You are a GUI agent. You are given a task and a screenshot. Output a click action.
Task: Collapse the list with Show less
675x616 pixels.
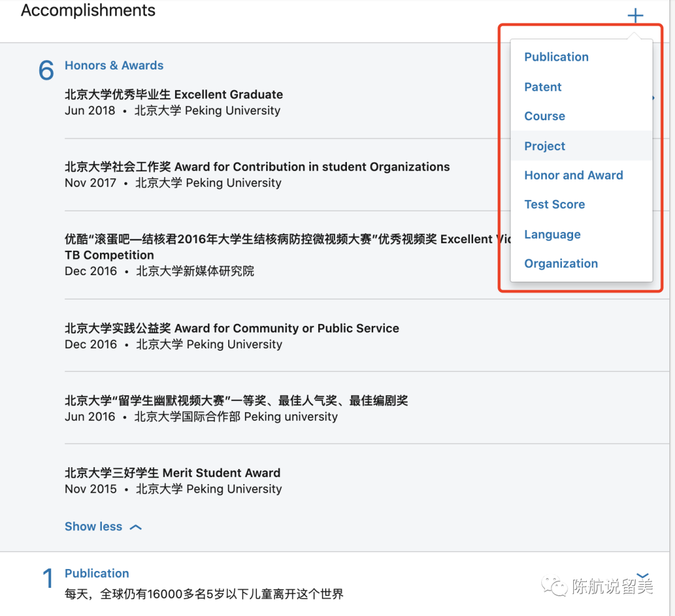[x=94, y=527]
